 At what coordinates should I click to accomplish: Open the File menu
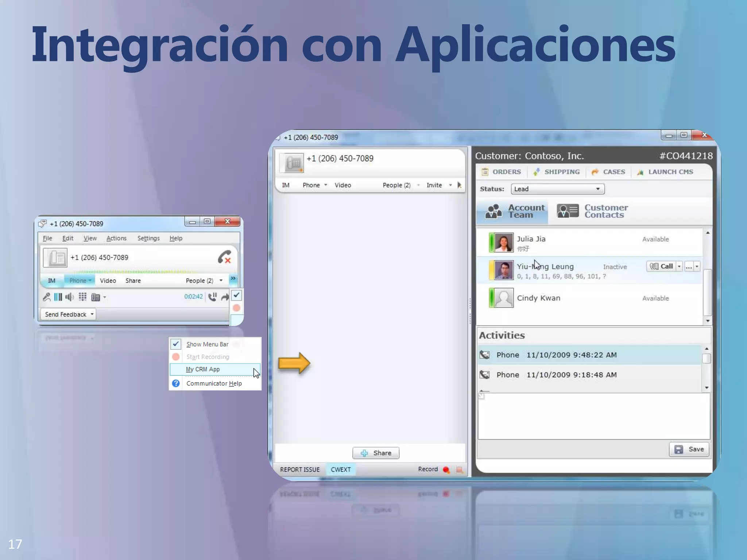pos(47,238)
